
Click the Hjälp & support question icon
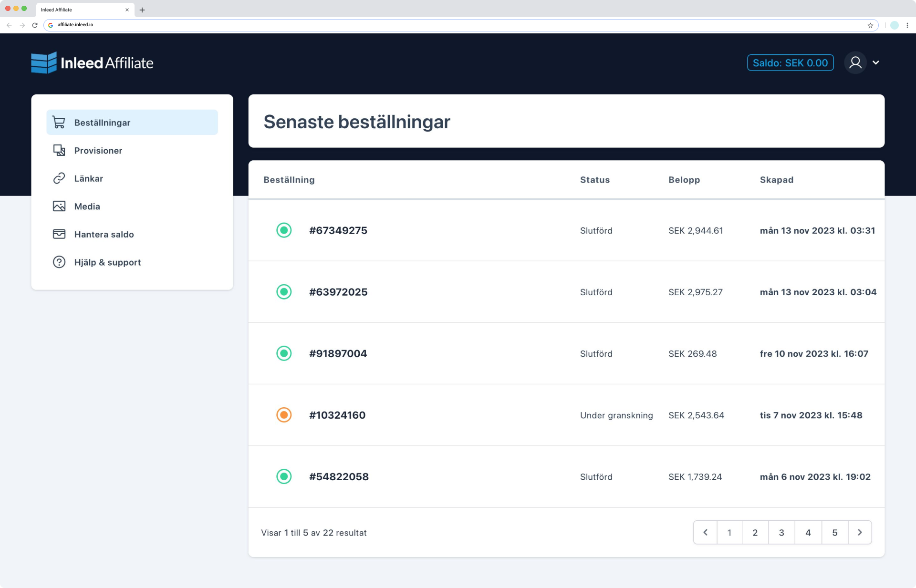(59, 262)
